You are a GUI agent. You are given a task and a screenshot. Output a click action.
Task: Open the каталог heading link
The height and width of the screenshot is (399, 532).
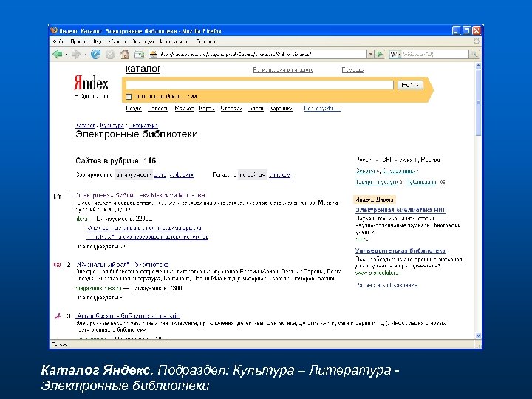coord(143,69)
